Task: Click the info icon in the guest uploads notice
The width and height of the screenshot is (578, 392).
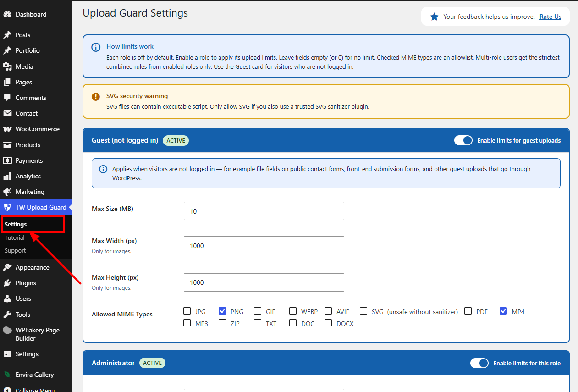Action: pyautogui.click(x=103, y=169)
